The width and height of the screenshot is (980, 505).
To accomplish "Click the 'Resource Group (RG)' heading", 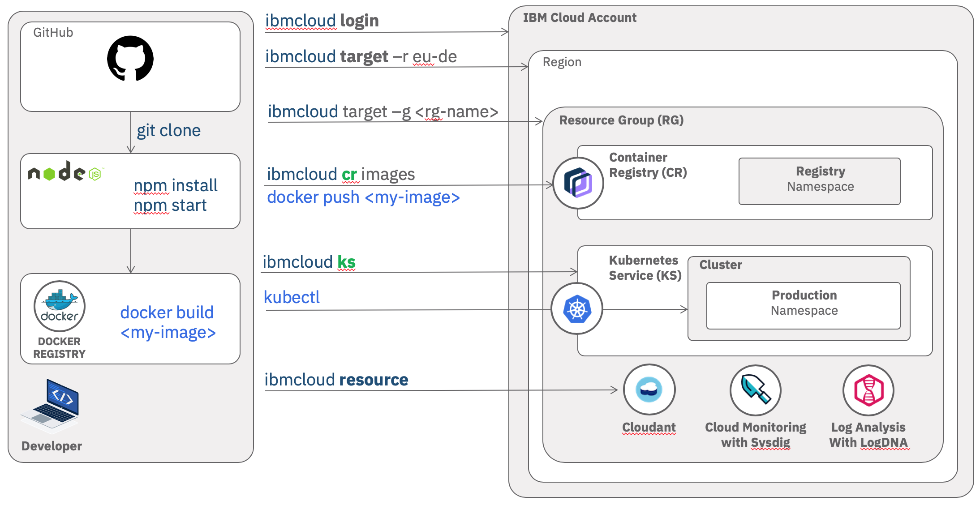I will pyautogui.click(x=621, y=120).
